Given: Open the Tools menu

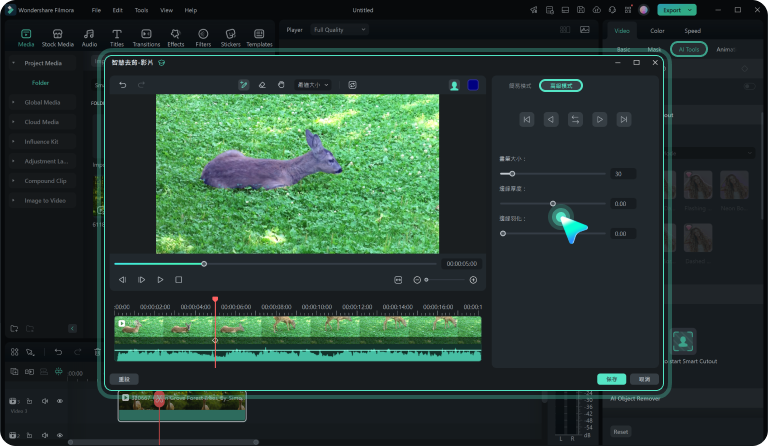Looking at the screenshot, I should pyautogui.click(x=142, y=10).
